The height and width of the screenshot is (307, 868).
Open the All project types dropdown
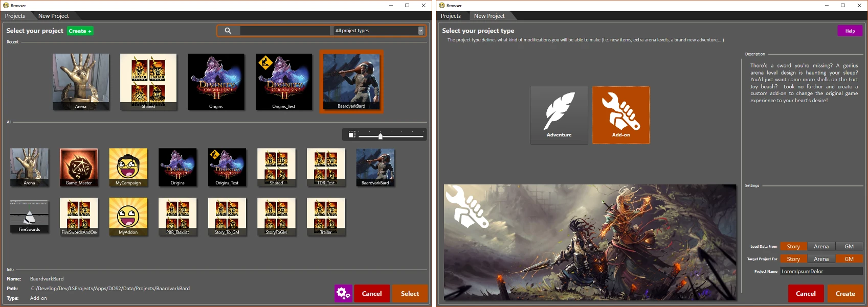point(379,31)
